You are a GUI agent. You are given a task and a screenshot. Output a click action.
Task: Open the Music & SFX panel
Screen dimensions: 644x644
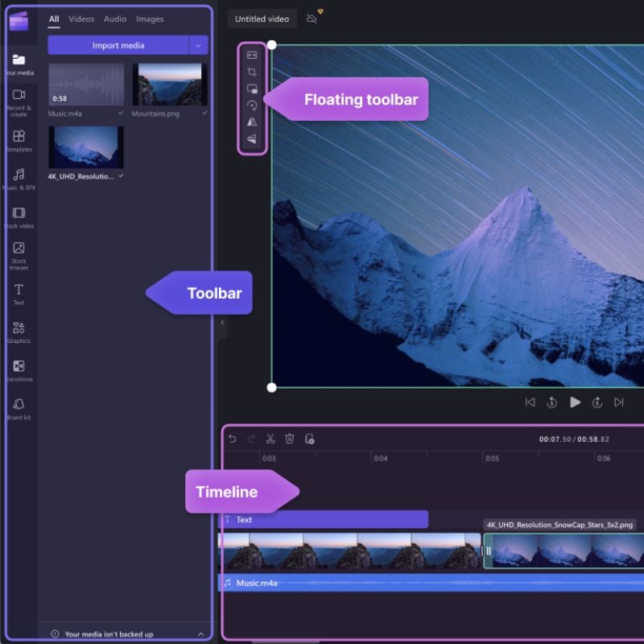coord(19,174)
